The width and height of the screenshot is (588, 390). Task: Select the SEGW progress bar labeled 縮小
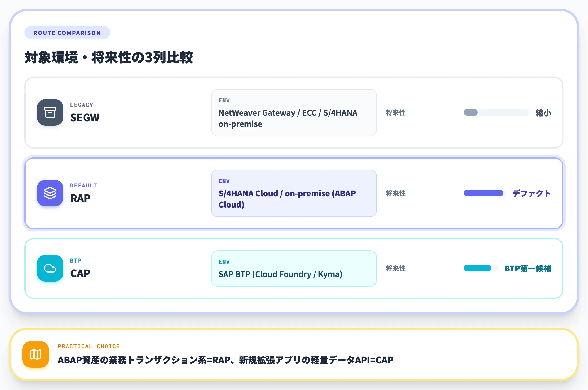(x=496, y=112)
